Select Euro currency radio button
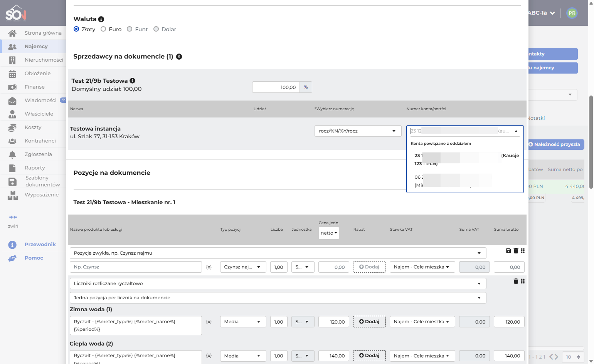Image resolution: width=594 pixels, height=364 pixels. 103,29
